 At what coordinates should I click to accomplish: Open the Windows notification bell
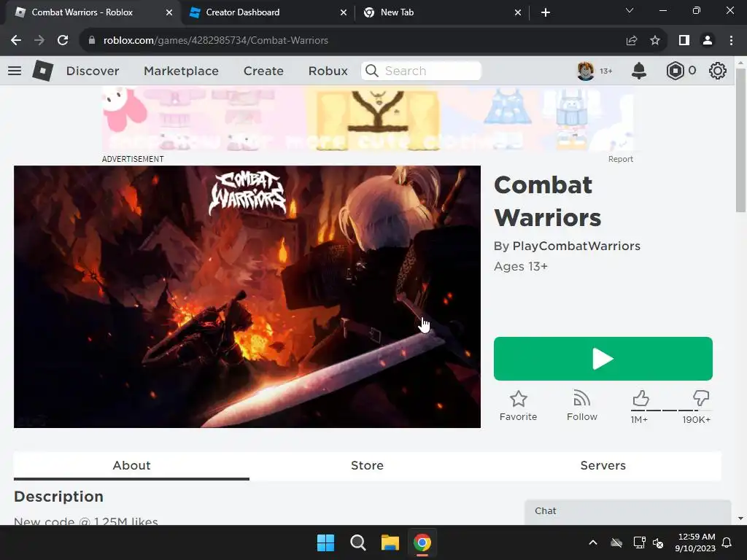pyautogui.click(x=727, y=542)
